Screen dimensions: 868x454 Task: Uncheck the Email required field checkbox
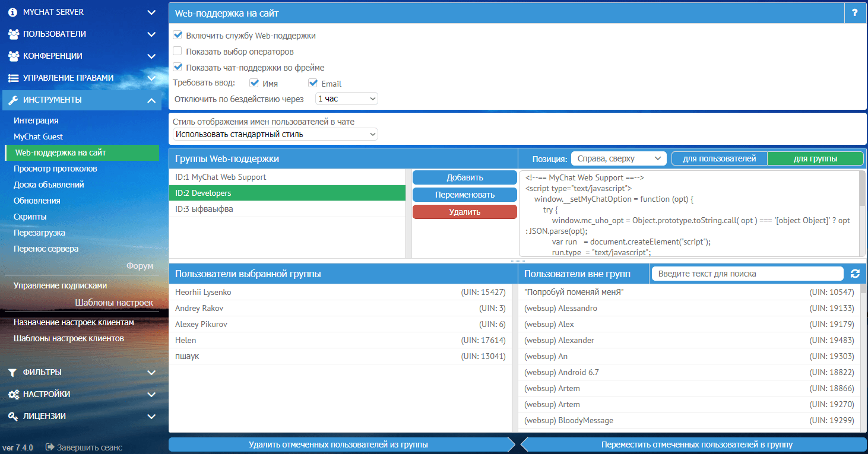[x=313, y=83]
